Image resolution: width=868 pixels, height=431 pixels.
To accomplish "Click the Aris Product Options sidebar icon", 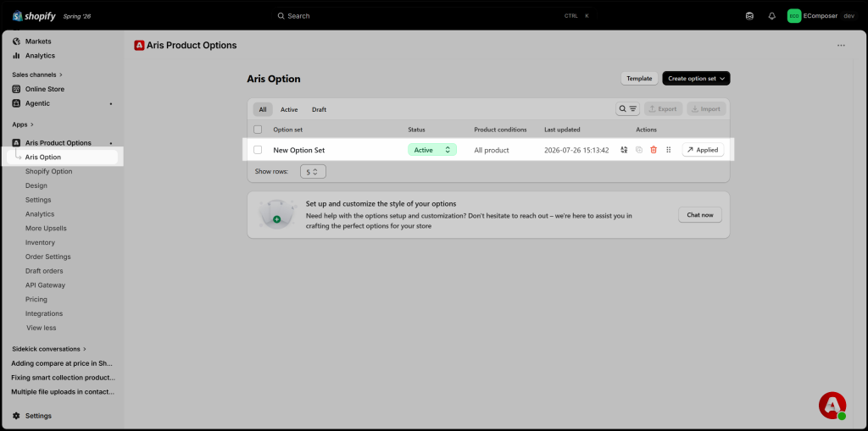I will (x=17, y=143).
